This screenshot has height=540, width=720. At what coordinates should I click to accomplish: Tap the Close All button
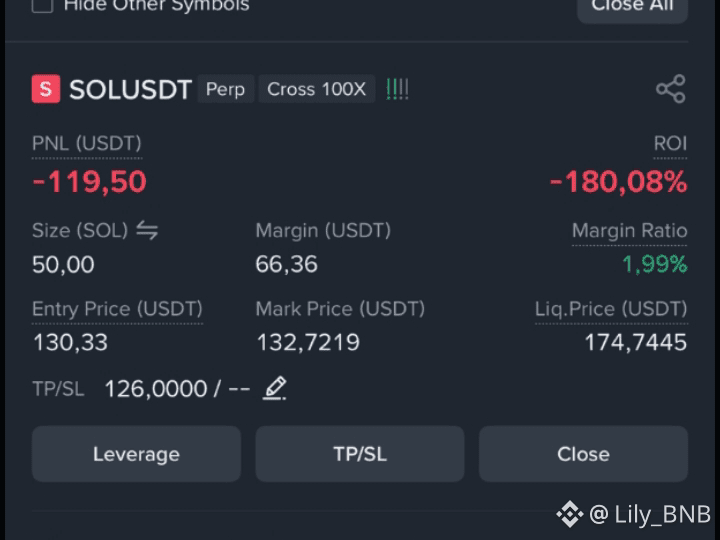632,6
